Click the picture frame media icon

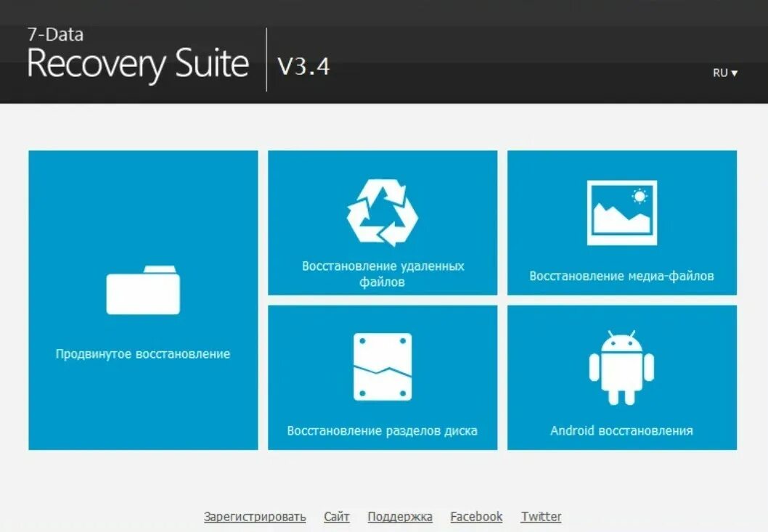[622, 212]
